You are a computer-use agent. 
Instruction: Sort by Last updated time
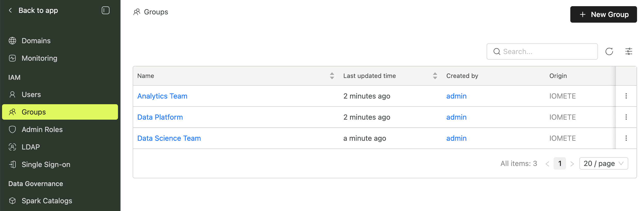(x=435, y=76)
